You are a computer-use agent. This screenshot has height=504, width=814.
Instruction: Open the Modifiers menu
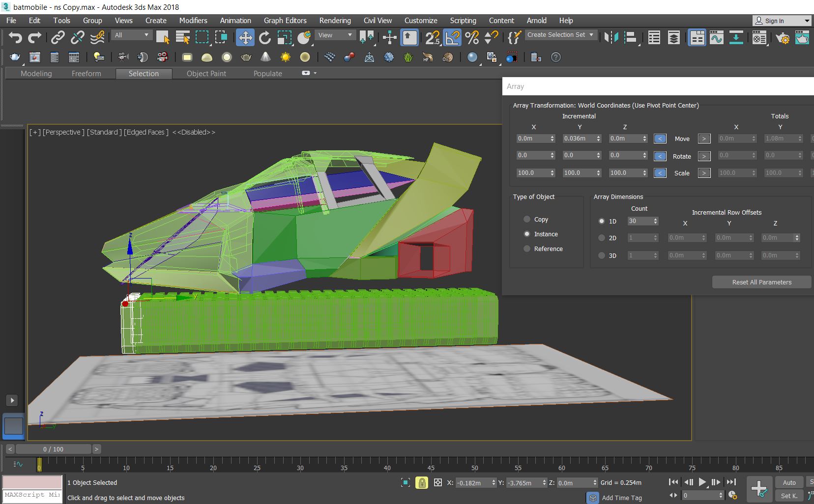coord(193,21)
